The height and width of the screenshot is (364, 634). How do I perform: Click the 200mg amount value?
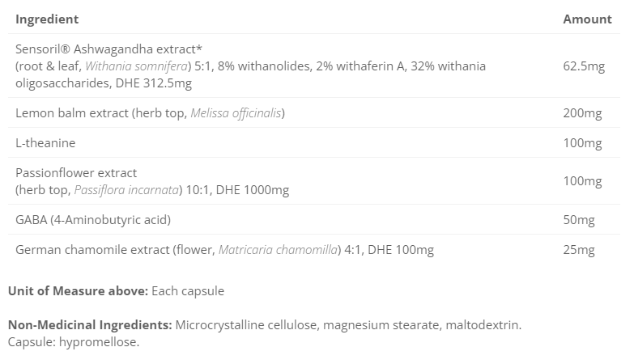click(x=582, y=112)
